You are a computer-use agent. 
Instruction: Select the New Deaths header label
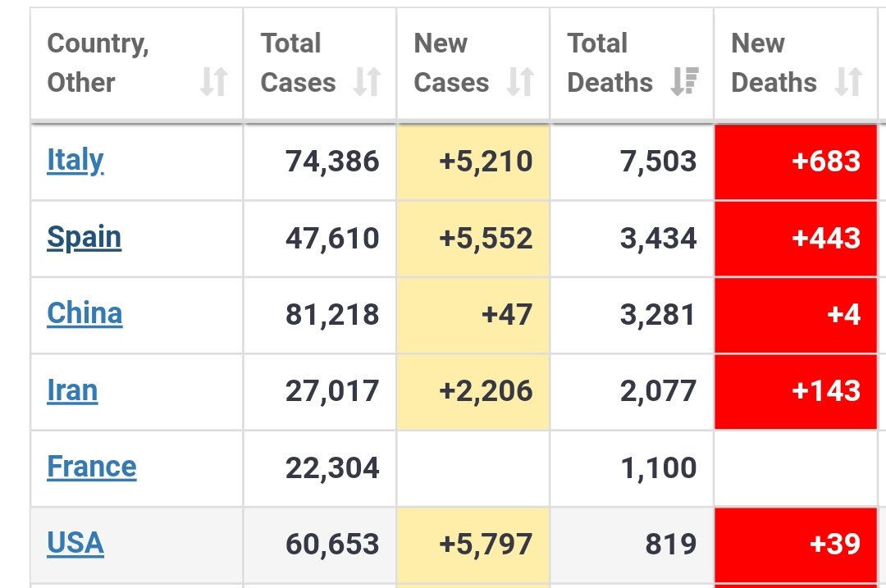[x=774, y=62]
